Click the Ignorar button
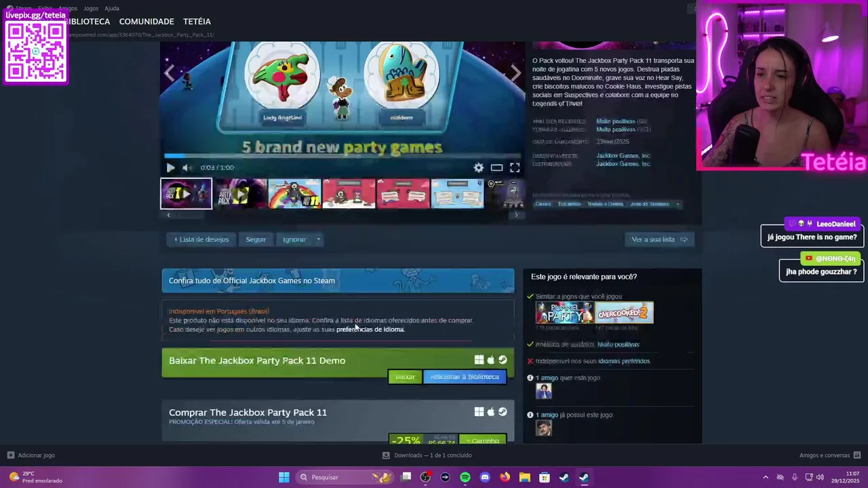The height and width of the screenshot is (488, 868). tap(294, 239)
